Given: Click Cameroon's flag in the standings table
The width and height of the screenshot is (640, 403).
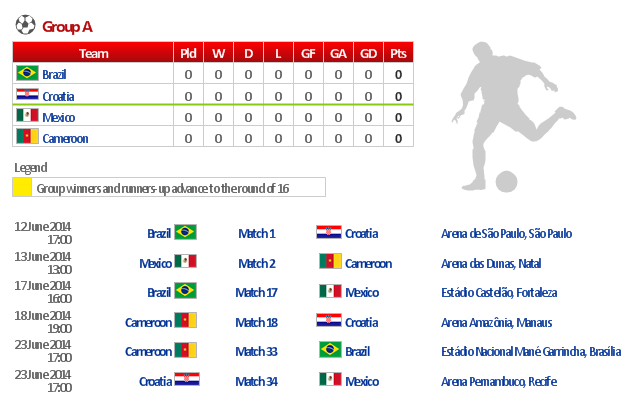Looking at the screenshot, I should [x=27, y=138].
